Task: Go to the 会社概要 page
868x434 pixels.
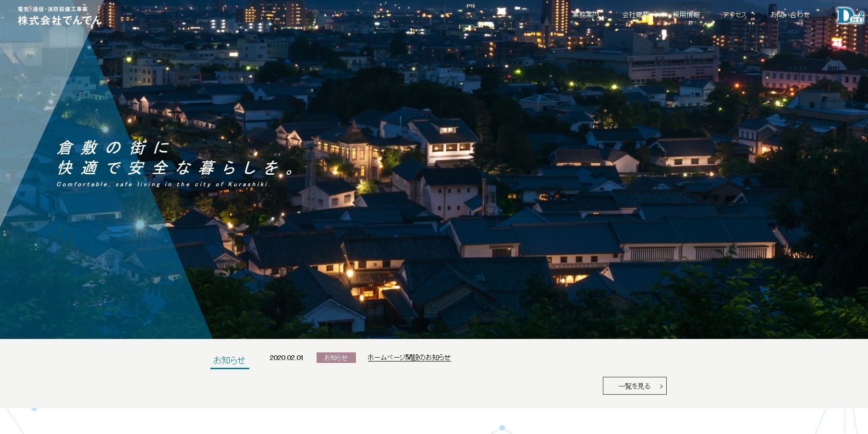Action: 636,15
